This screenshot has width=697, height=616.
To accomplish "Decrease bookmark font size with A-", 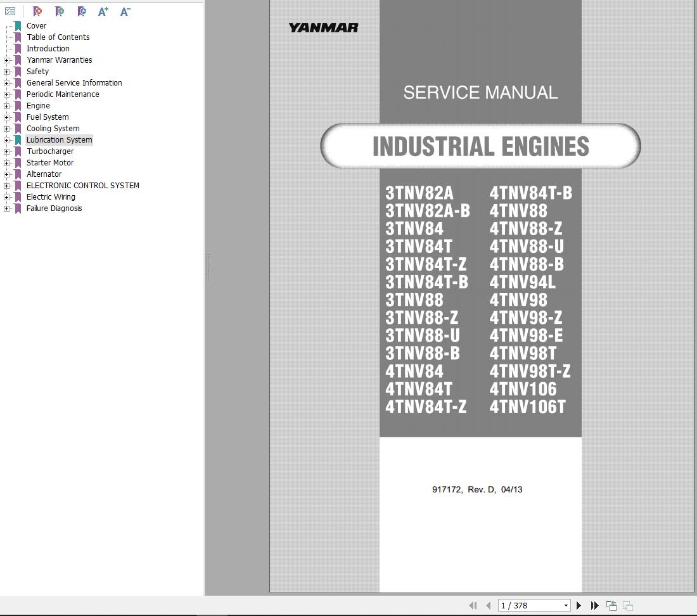I will click(125, 11).
